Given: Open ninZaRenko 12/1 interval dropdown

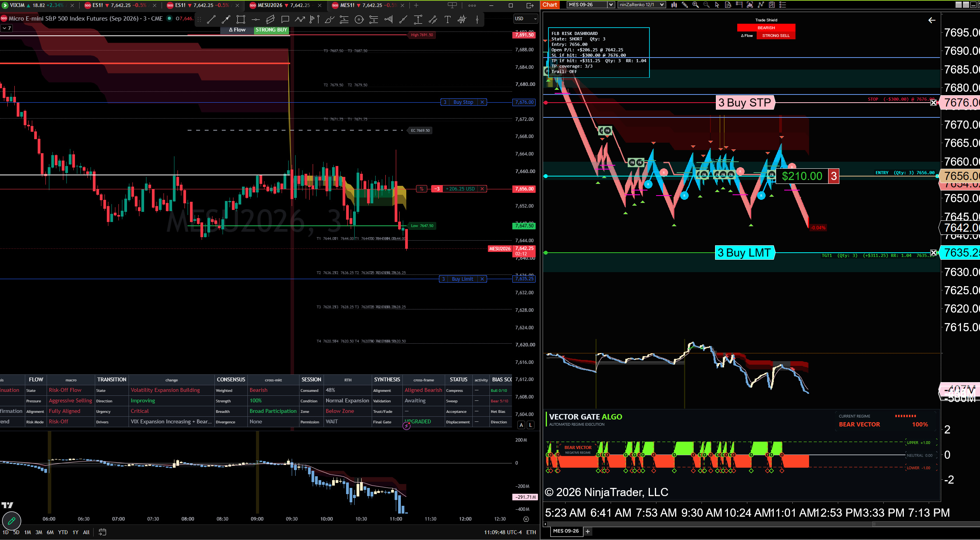Looking at the screenshot, I should [642, 5].
